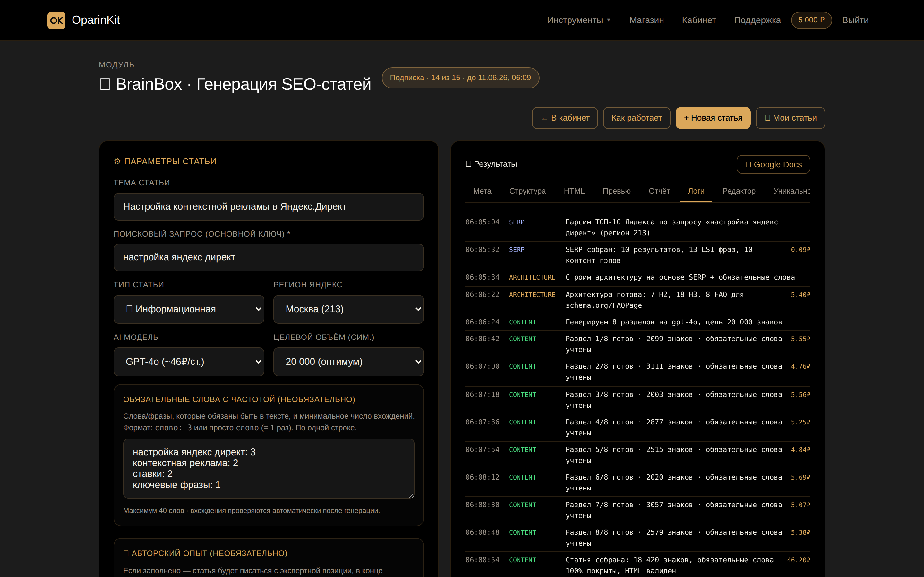Image resolution: width=924 pixels, height=577 pixels.
Task: Expand the Регион Яндекс dropdown
Action: pos(349,309)
